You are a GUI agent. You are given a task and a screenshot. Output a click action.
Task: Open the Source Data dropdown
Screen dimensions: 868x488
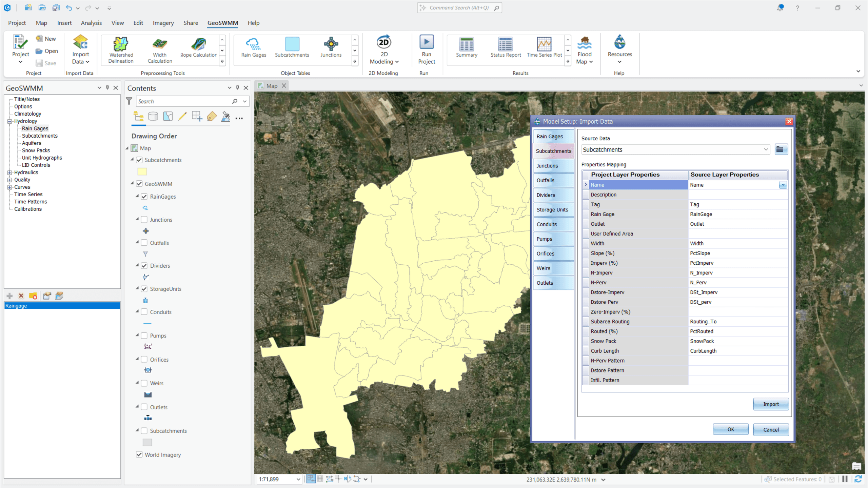[x=765, y=149]
